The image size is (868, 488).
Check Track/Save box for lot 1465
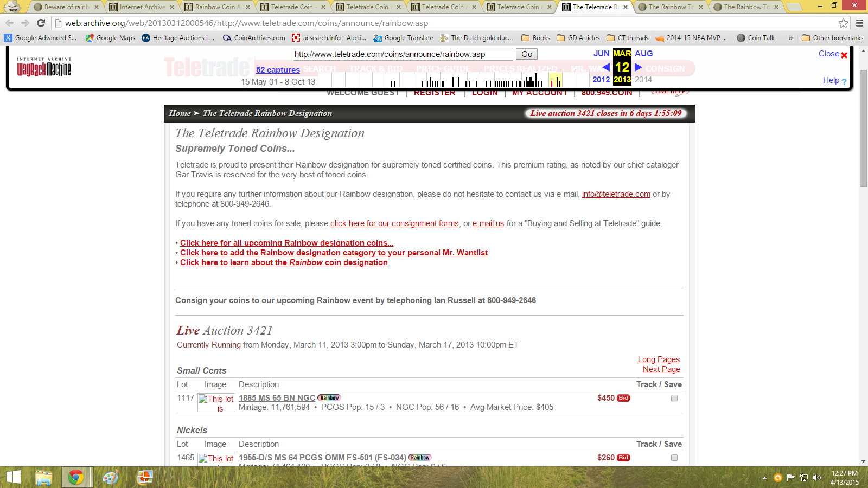(x=674, y=458)
